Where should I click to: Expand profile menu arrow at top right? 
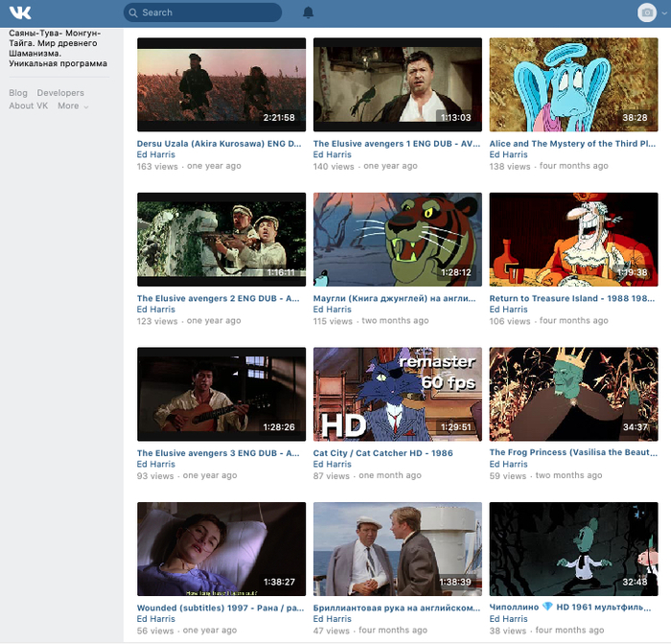[664, 13]
